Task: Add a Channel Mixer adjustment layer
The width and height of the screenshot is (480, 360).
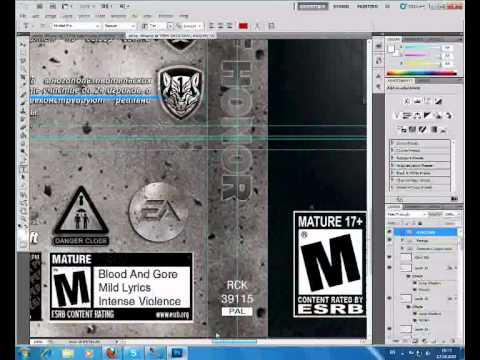Action: [x=449, y=116]
